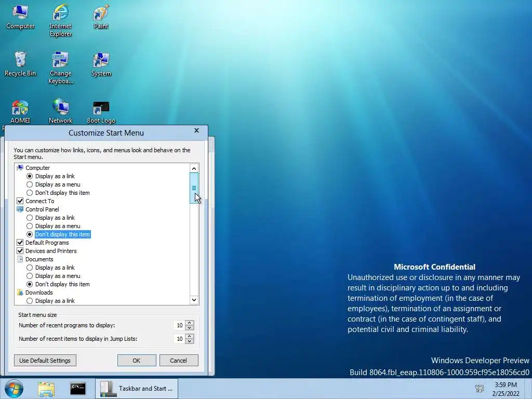Click the Downloads folder list icon
This screenshot has height=399, width=532.
click(x=20, y=292)
